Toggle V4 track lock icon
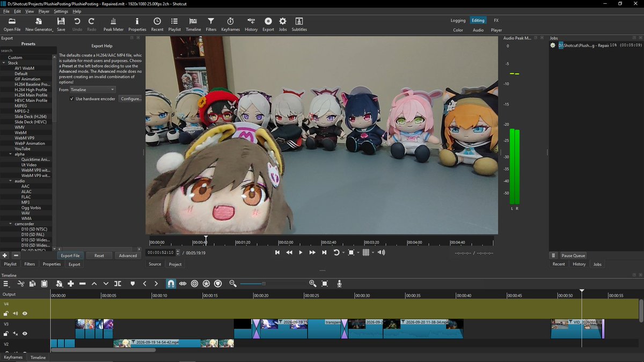644x362 pixels. [x=6, y=313]
